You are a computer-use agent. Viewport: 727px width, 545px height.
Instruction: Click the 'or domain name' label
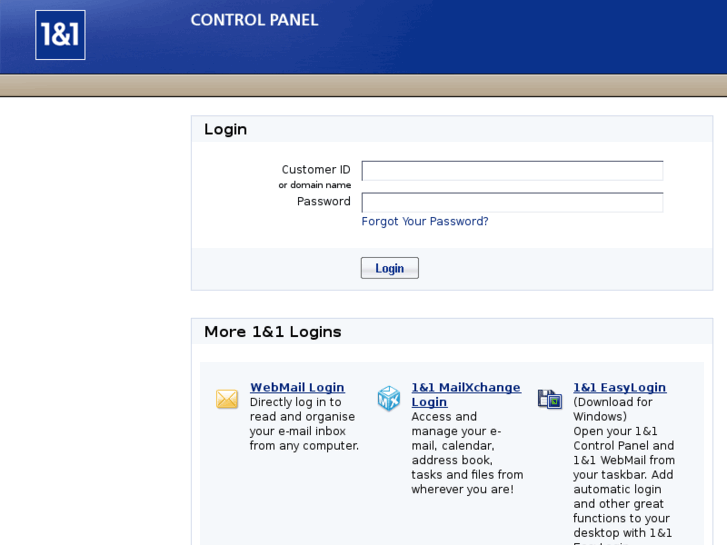315,185
